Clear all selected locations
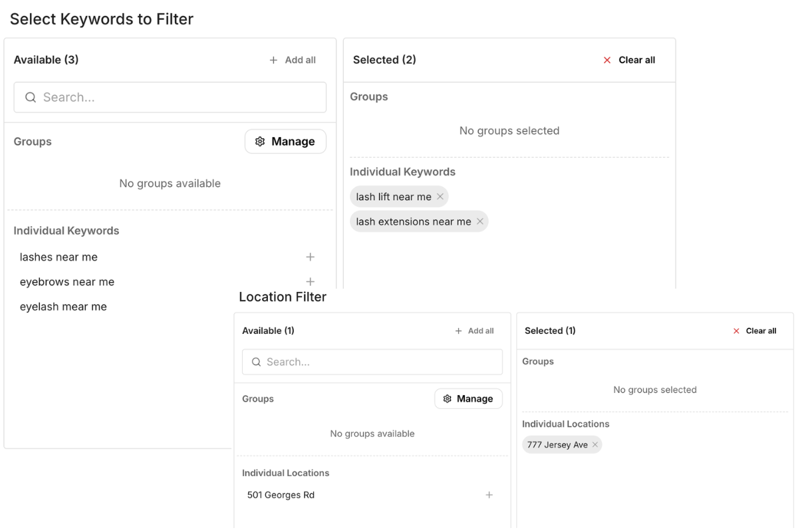 pyautogui.click(x=755, y=331)
